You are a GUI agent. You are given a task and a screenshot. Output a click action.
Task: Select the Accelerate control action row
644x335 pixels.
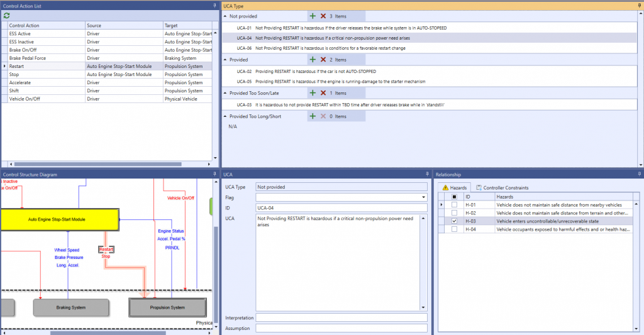(107, 82)
